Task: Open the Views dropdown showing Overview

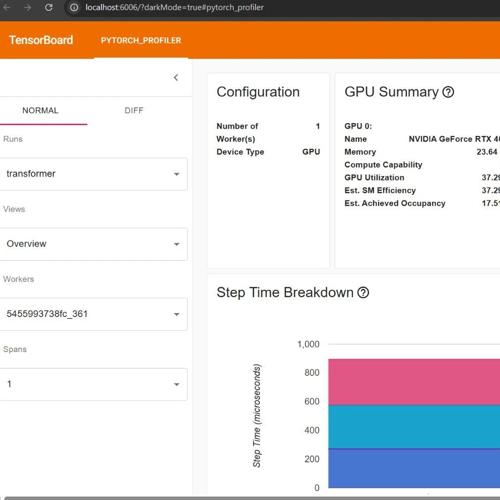Action: click(93, 244)
